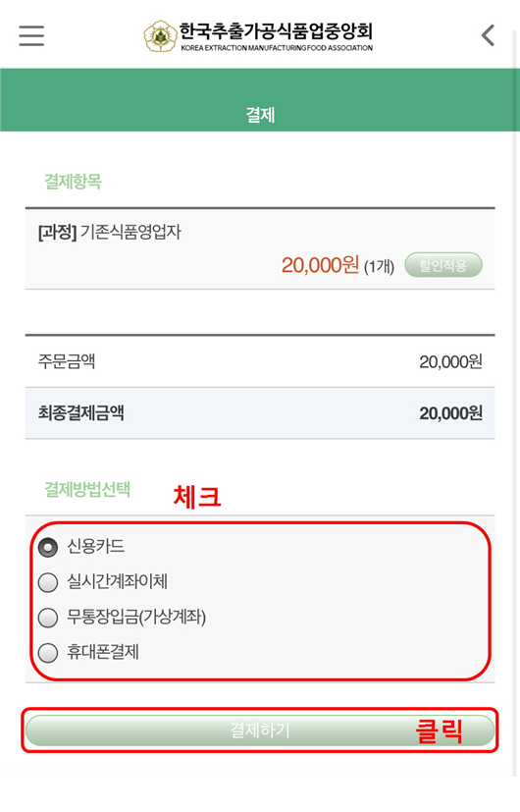Screen dimensions: 520x812
Task: Click the vertical scrollbar at right edge
Action: (515, 404)
